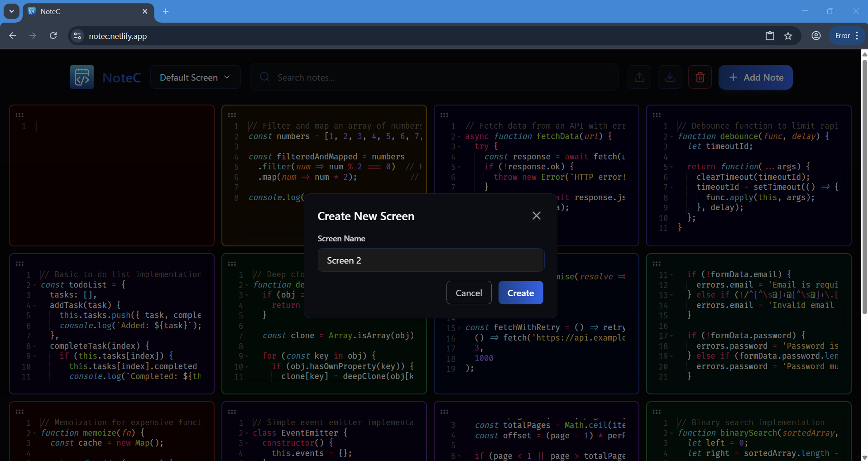Viewport: 868px width, 461px height.
Task: Go back in browser history
Action: pyautogui.click(x=13, y=36)
